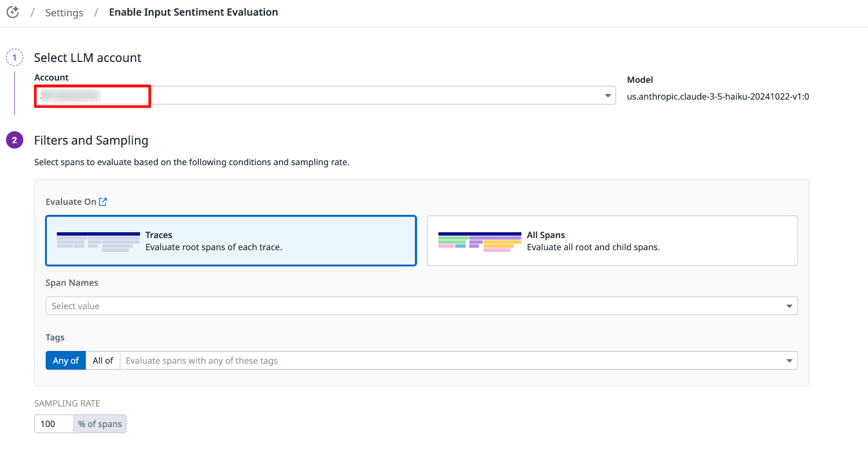Image resolution: width=868 pixels, height=450 pixels.
Task: Click the LLM Observability sparkle icon
Action: pos(13,12)
